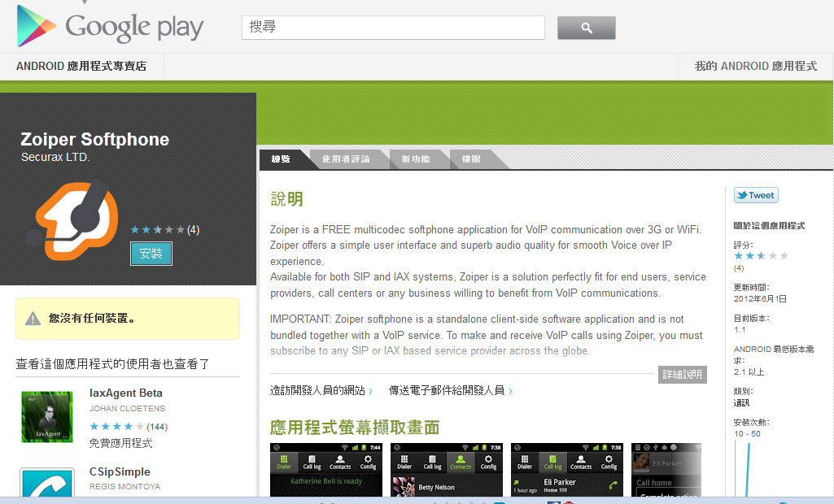Open 我的 ANDROID 應用程式

pyautogui.click(x=755, y=67)
